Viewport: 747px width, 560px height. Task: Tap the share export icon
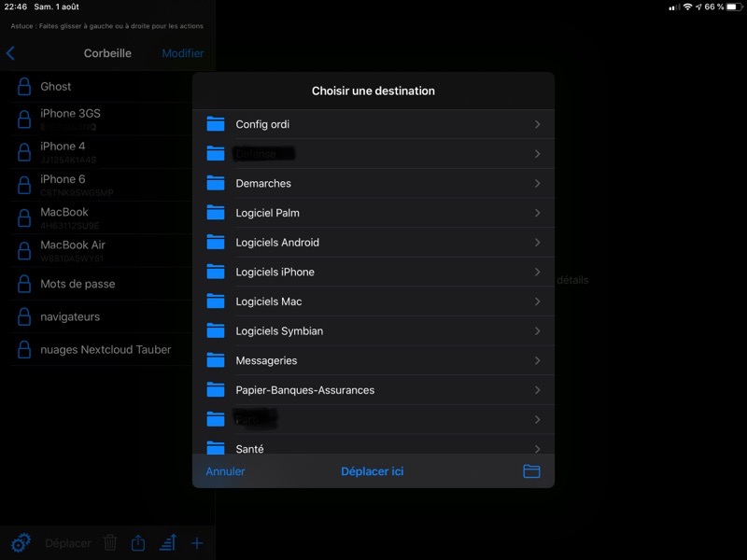[138, 542]
